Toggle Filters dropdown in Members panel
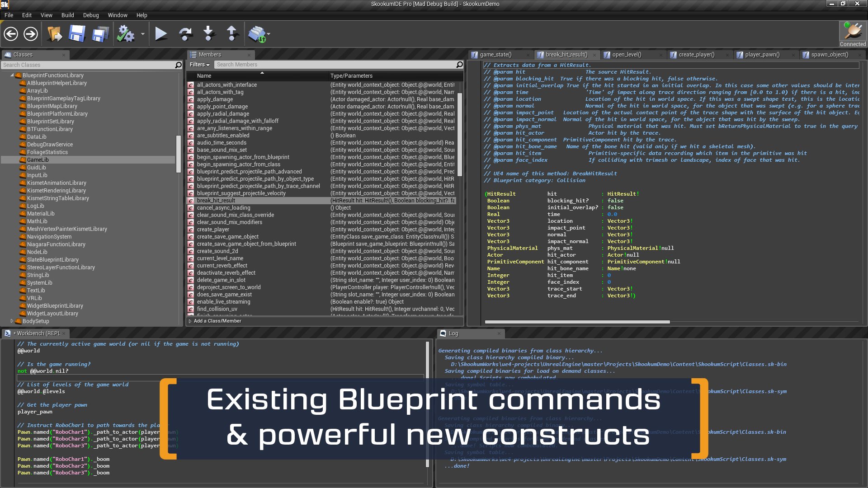 199,64
